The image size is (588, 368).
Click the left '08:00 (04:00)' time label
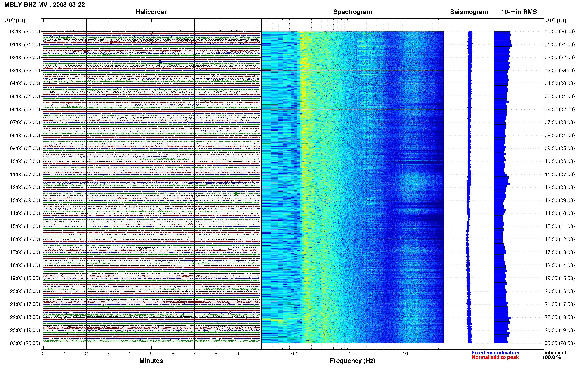25,135
